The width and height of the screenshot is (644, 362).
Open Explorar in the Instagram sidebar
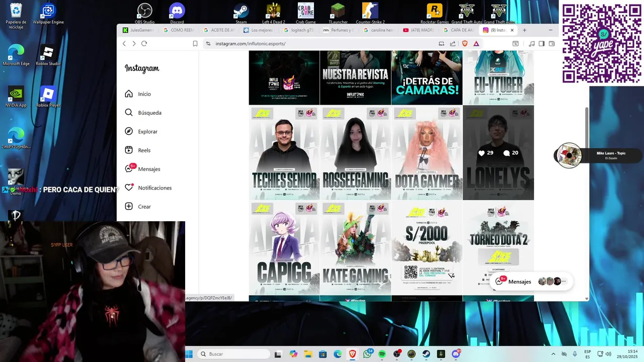[141, 131]
